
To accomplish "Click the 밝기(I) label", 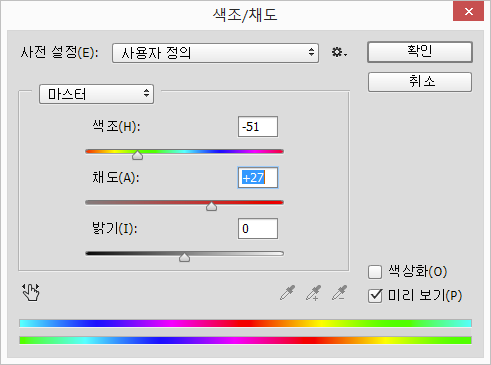I will (x=114, y=228).
